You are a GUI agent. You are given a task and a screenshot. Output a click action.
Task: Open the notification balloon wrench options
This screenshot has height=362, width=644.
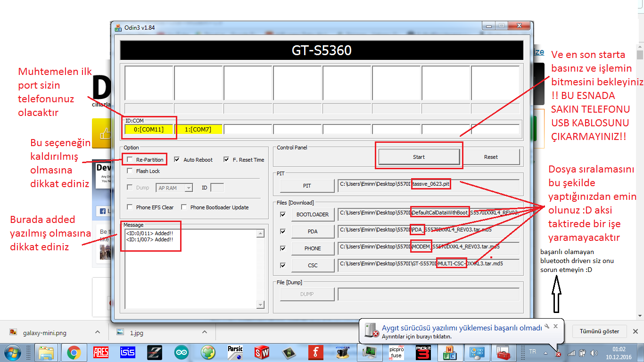click(547, 326)
